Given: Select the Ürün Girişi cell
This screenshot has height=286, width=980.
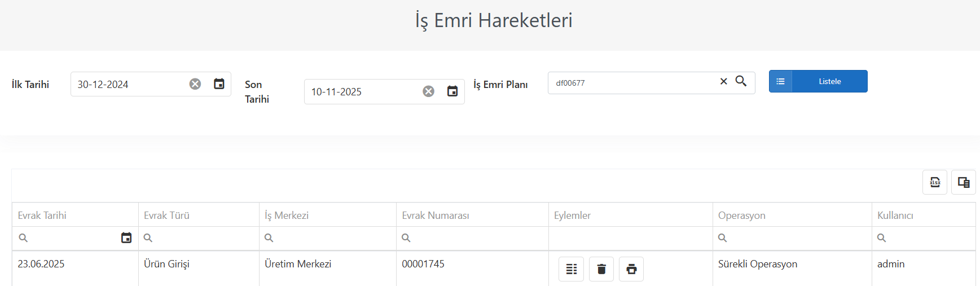Looking at the screenshot, I should [199, 269].
